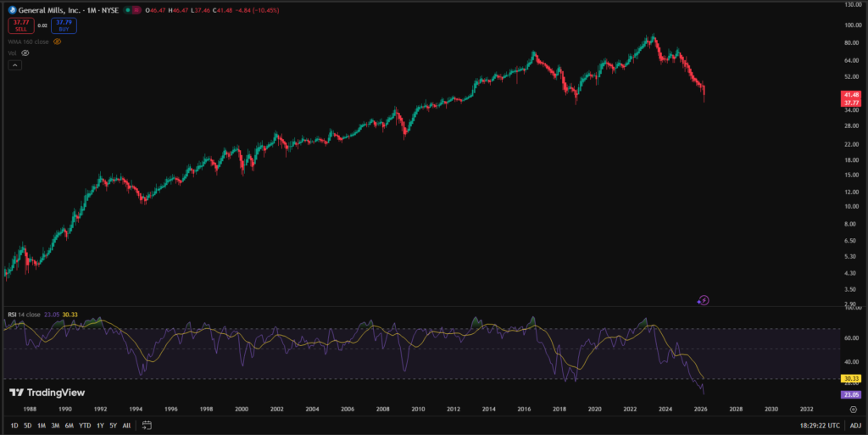Screen dimensions: 868x435
Task: Click the 2020 label on time axis
Action: 594,410
